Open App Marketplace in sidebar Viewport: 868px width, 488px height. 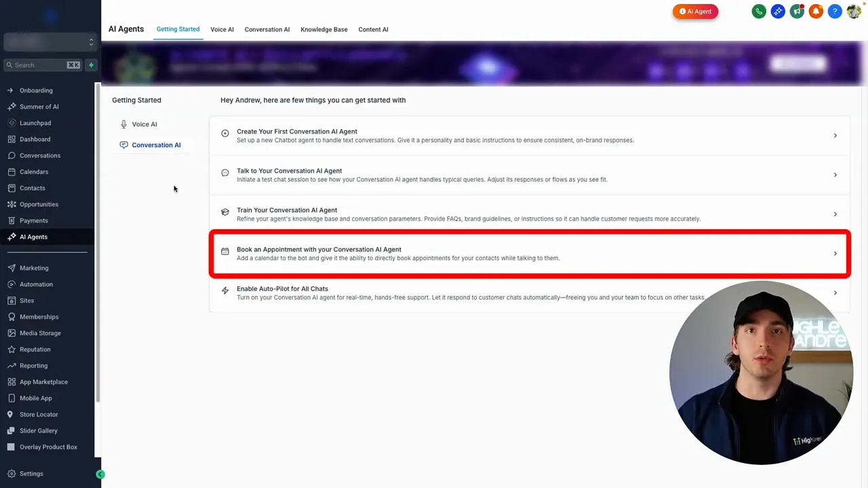pos(43,382)
